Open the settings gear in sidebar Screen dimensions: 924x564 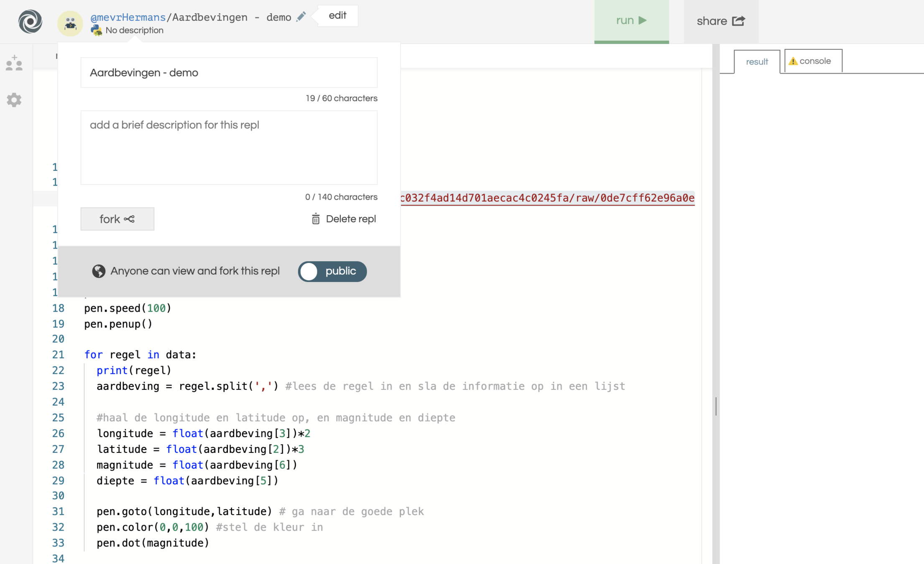tap(14, 100)
